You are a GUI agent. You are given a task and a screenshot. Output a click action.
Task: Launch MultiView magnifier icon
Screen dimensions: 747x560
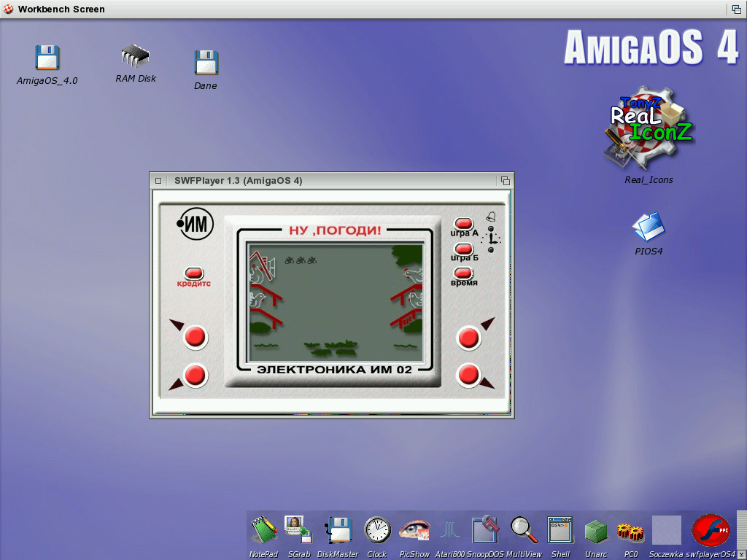click(x=524, y=529)
